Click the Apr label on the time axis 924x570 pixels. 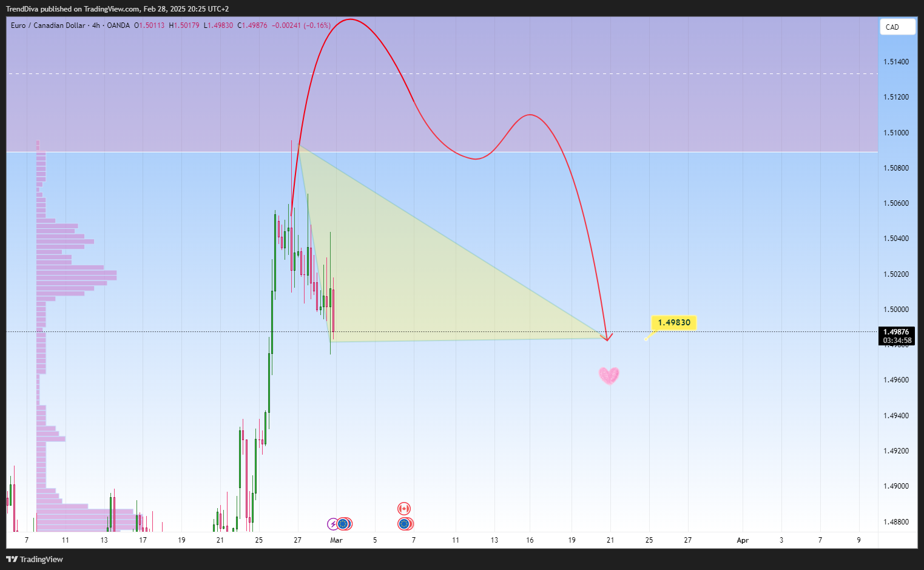[x=743, y=540]
